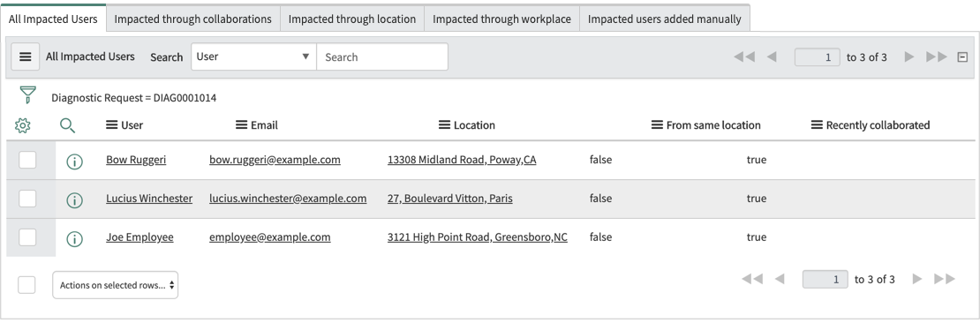The image size is (980, 323).
Task: Click the All Impacted Users list title
Action: pos(90,56)
